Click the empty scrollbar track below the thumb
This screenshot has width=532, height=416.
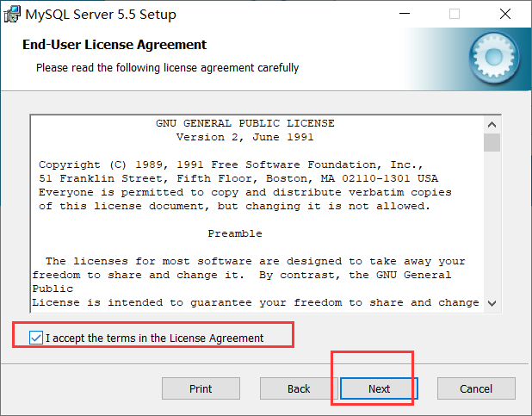click(x=492, y=224)
